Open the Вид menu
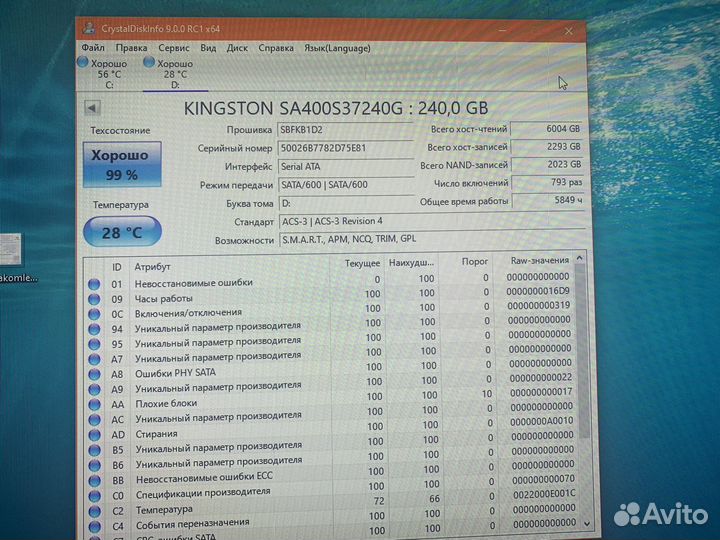 [x=208, y=48]
